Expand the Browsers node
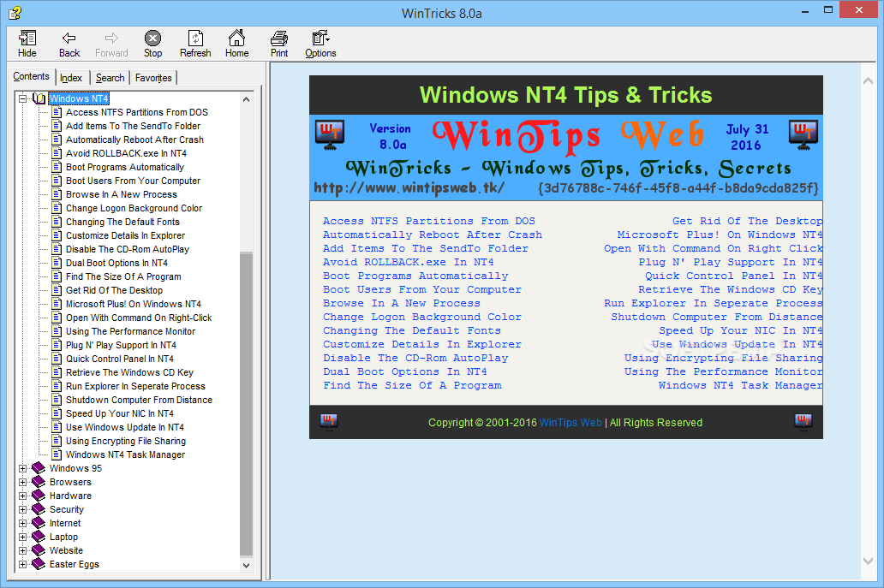 pyautogui.click(x=22, y=482)
